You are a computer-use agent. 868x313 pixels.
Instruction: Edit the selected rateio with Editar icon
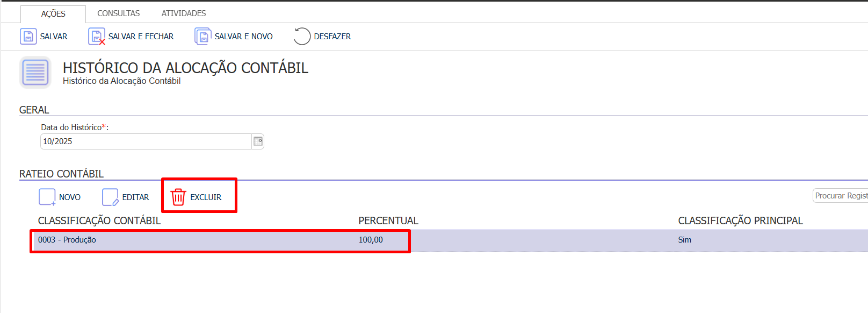click(x=110, y=197)
